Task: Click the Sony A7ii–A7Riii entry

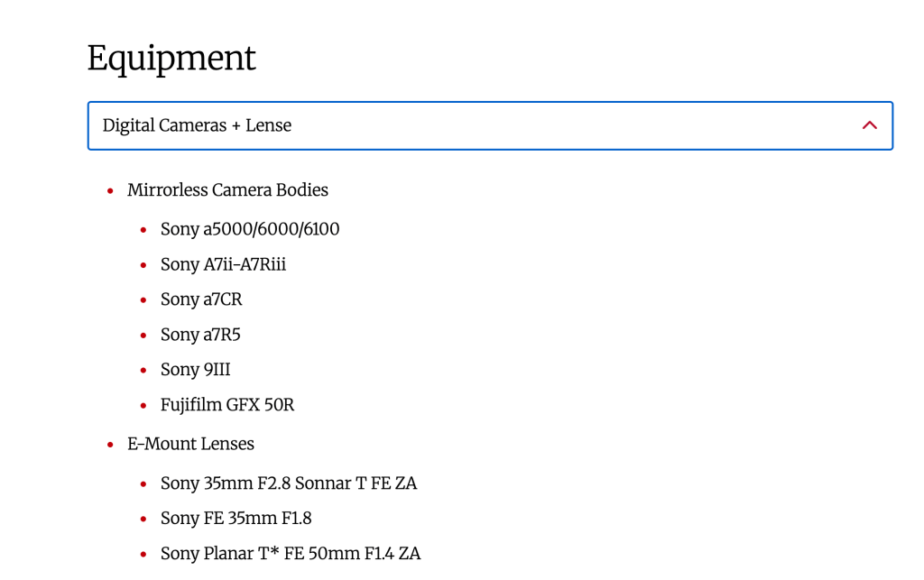Action: [x=222, y=264]
